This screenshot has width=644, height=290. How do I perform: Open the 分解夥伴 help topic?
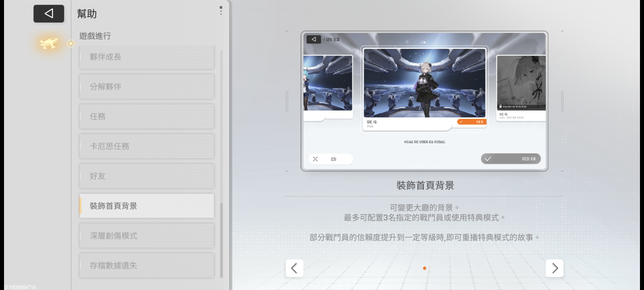point(147,87)
